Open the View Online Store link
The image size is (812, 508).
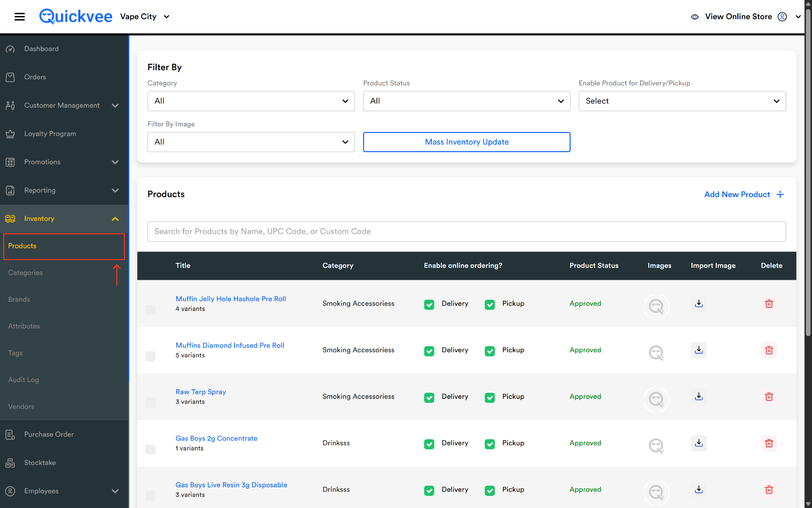pos(738,16)
